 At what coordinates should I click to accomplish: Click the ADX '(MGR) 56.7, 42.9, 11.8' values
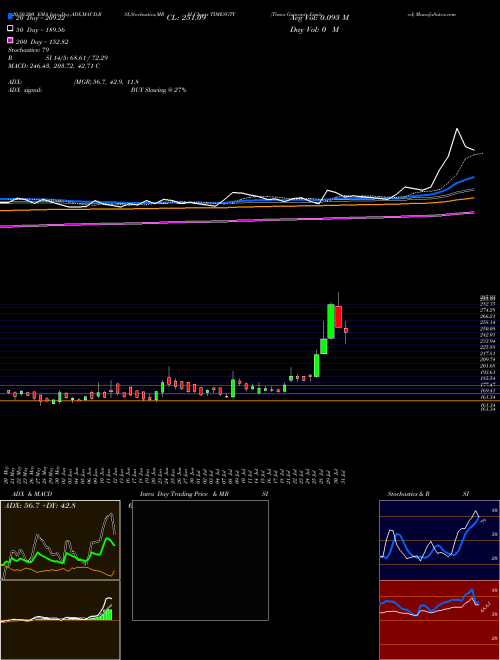click(x=106, y=82)
